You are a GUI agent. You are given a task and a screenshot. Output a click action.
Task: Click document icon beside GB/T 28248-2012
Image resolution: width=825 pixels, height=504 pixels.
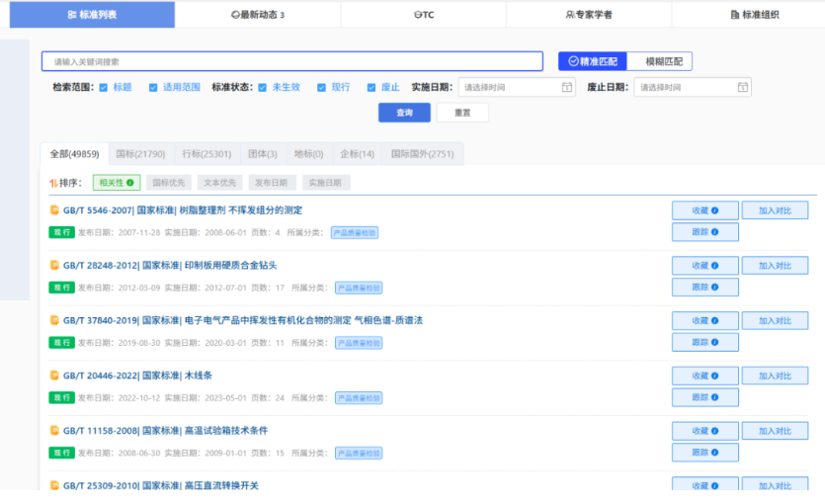pos(54,266)
